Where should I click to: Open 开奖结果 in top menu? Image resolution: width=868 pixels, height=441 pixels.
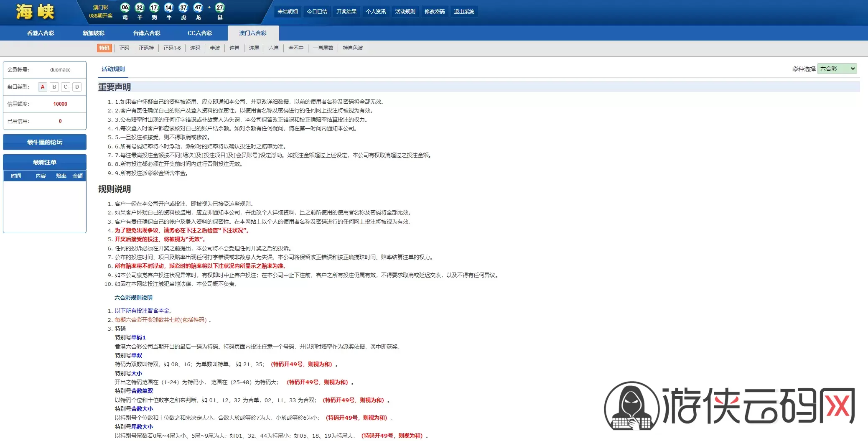pos(346,12)
